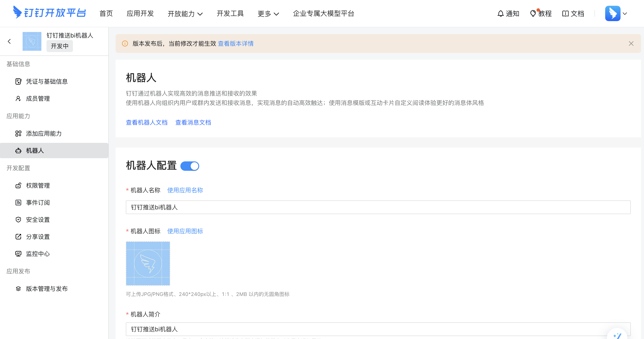Click the robot icon in the sidebar

[18, 151]
